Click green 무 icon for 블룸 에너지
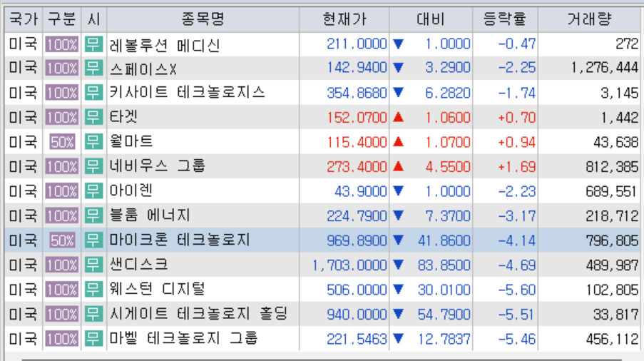The width and height of the screenshot is (644, 361). point(93,215)
